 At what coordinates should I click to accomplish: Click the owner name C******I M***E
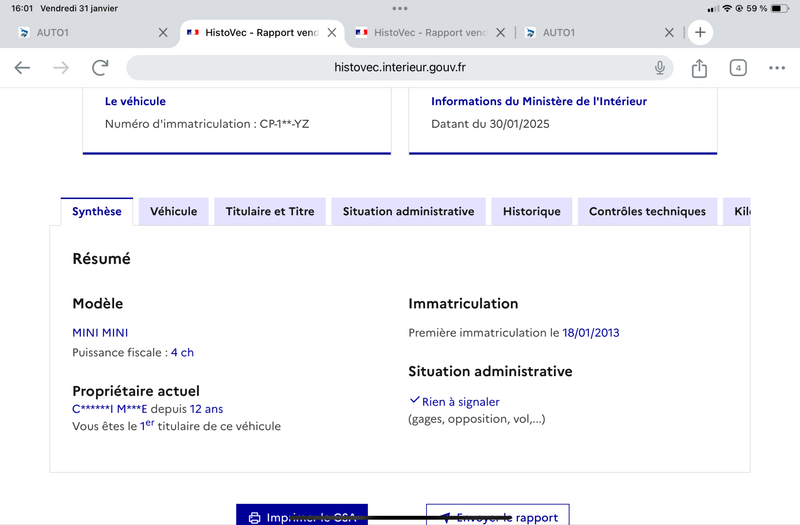110,409
